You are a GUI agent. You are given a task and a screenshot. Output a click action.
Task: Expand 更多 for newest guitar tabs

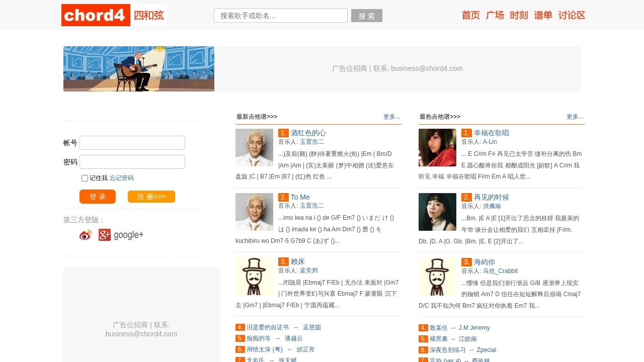click(x=391, y=117)
